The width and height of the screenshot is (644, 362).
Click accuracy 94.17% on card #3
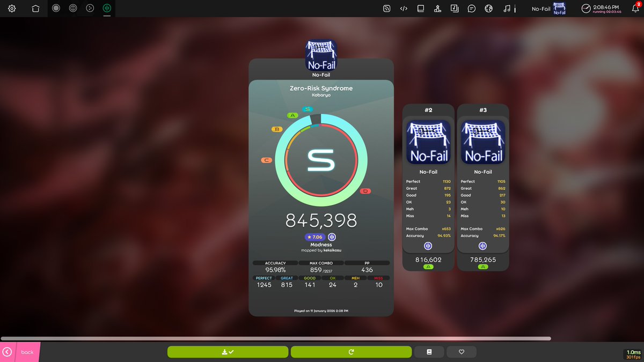(499, 235)
